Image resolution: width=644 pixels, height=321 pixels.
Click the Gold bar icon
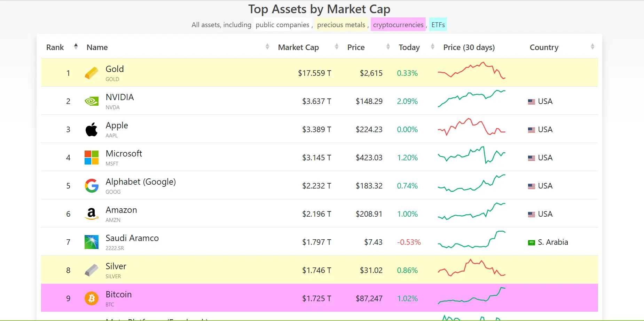pos(92,73)
